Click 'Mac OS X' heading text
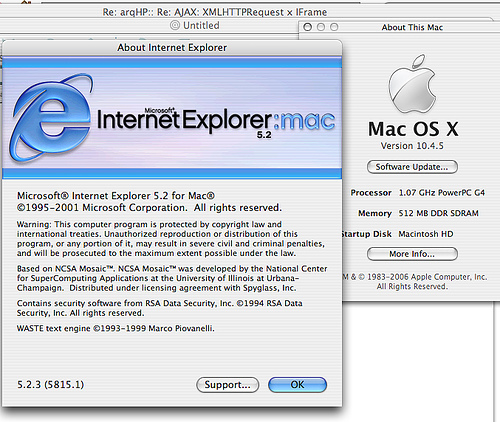 pyautogui.click(x=413, y=129)
